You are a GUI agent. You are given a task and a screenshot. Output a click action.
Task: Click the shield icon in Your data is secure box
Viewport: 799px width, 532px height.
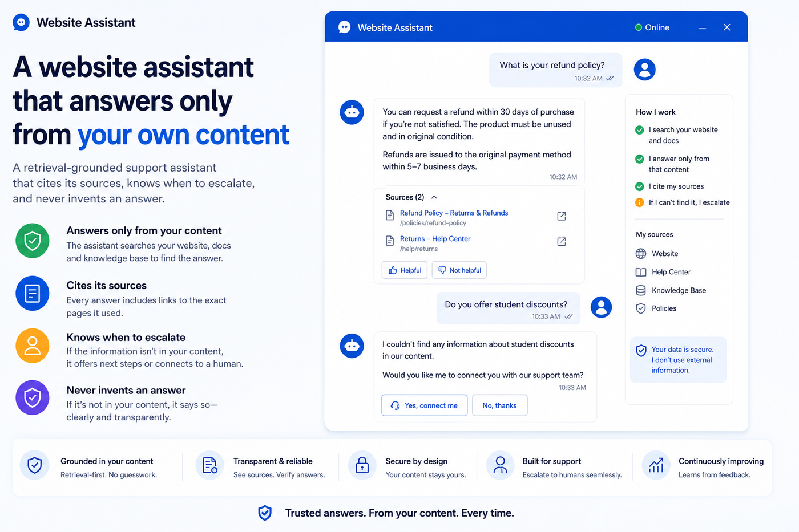coord(641,351)
